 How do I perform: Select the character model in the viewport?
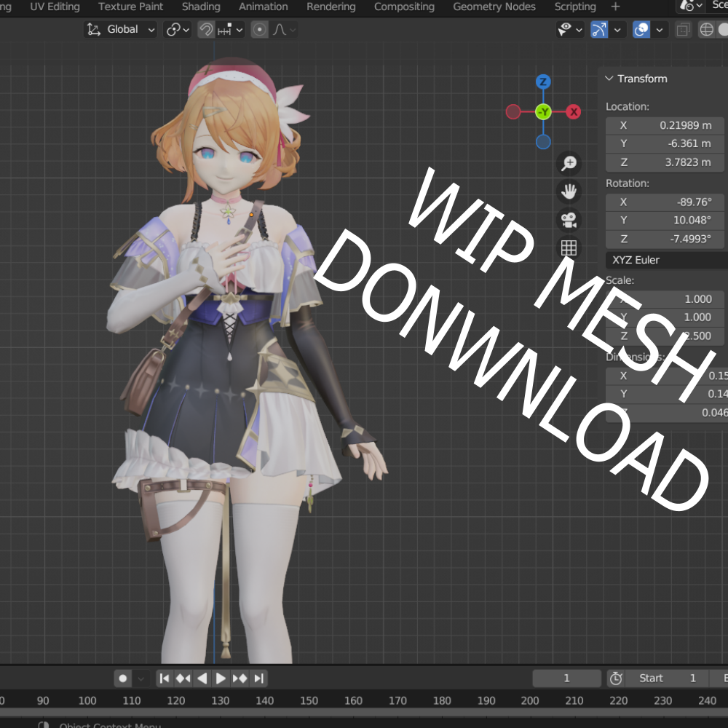[x=227, y=362]
